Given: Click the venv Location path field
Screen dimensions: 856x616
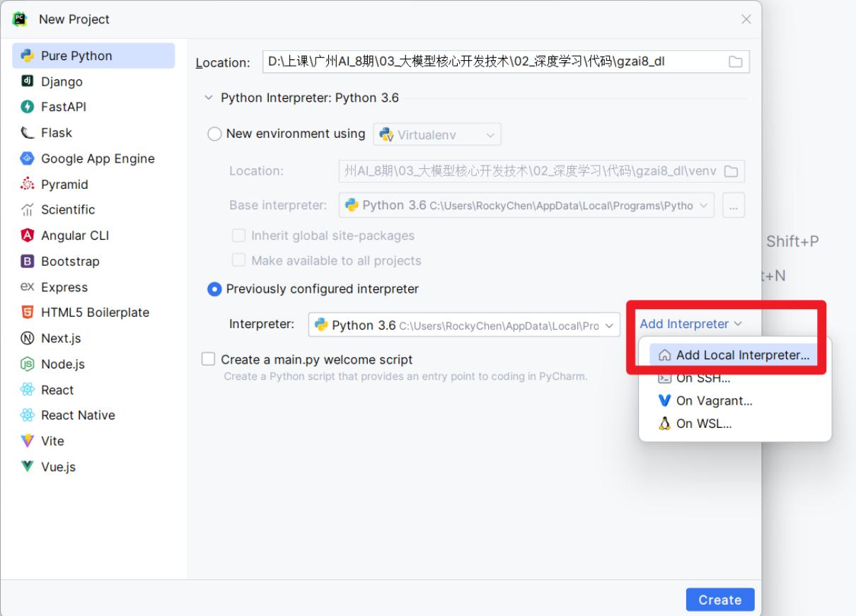Looking at the screenshot, I should pyautogui.click(x=541, y=171).
